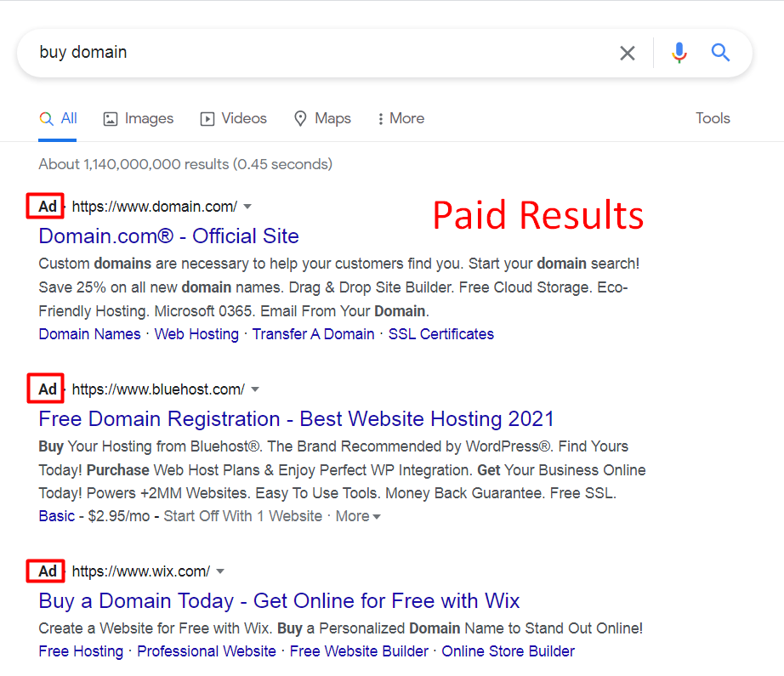
Task: Expand the dropdown arrow next to wix.com URL
Action: click(220, 571)
